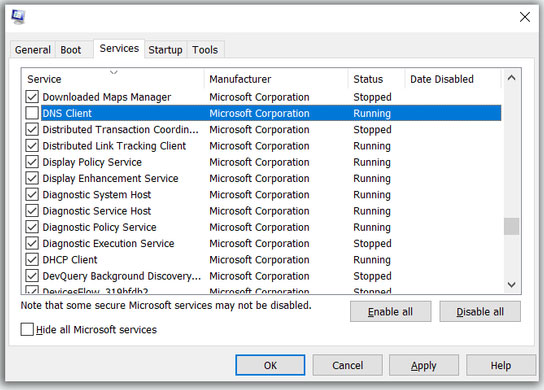Viewport: 544px width, 390px height.
Task: Select the 'DNS Client' service row text
Action: tap(67, 113)
